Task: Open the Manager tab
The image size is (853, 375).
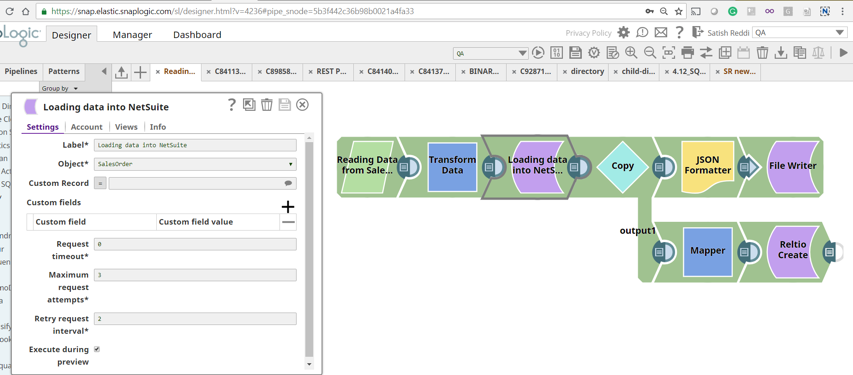Action: pos(132,35)
